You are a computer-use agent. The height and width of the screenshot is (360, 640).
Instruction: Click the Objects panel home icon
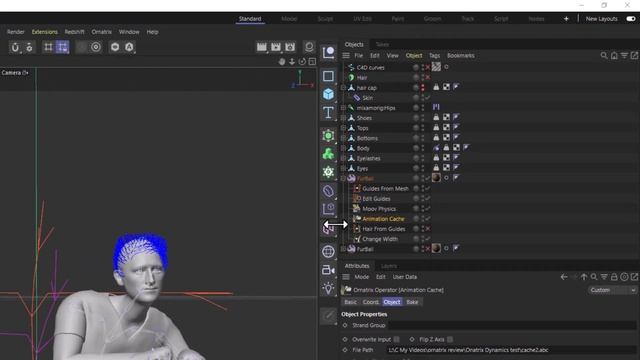click(614, 56)
